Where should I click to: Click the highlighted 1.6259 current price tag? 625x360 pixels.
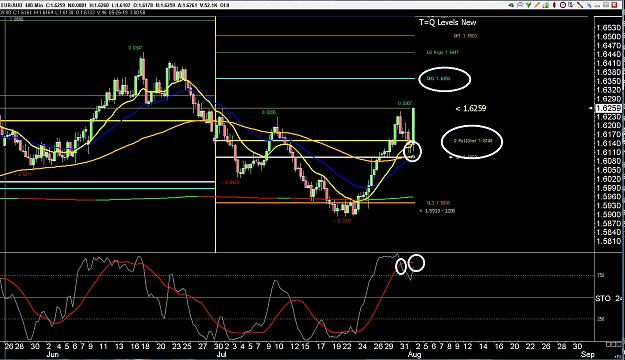[608, 108]
